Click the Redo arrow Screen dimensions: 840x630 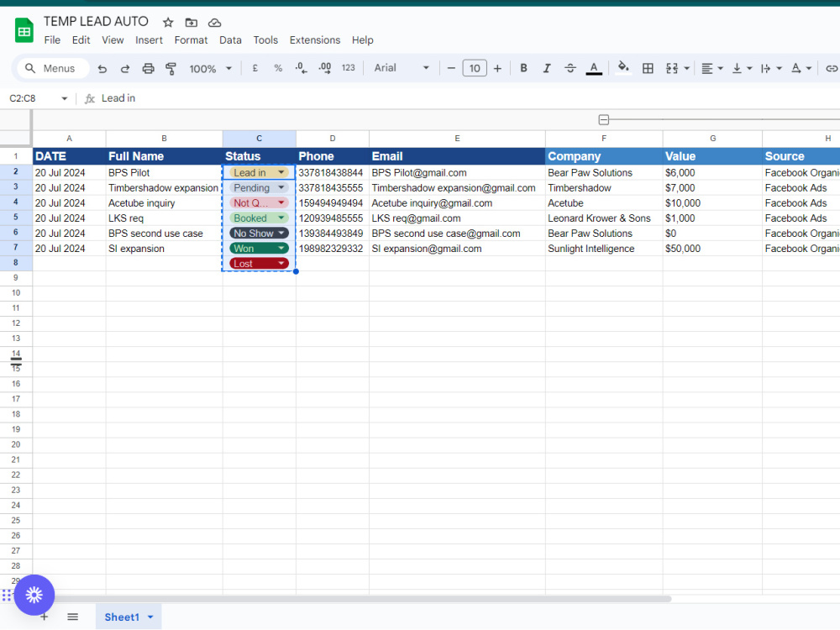[x=125, y=69]
